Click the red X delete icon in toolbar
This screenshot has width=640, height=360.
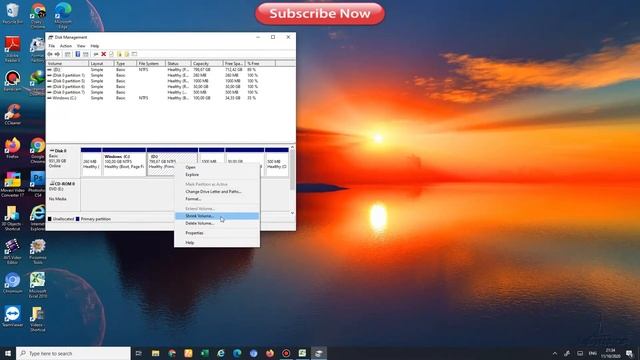104,54
